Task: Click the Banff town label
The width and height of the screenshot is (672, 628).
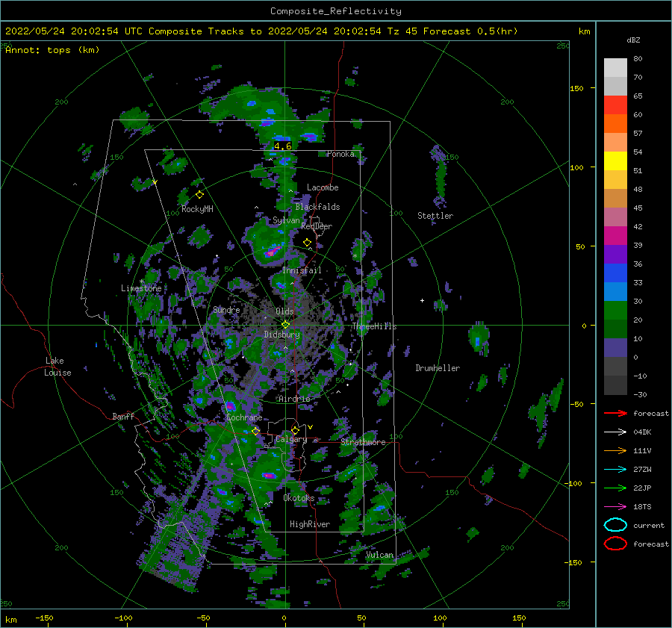Action: pyautogui.click(x=123, y=416)
